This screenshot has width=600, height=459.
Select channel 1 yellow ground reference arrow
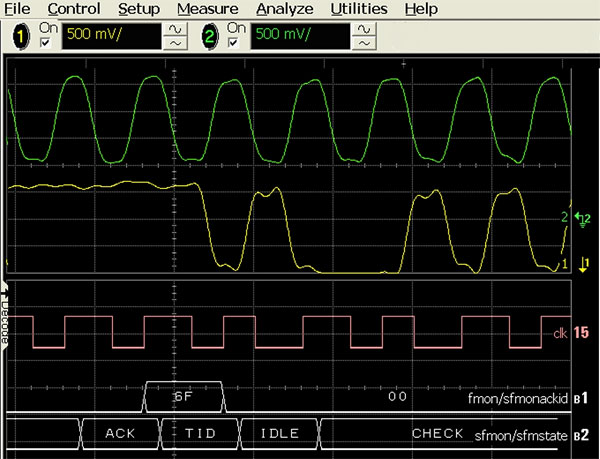pos(584,265)
